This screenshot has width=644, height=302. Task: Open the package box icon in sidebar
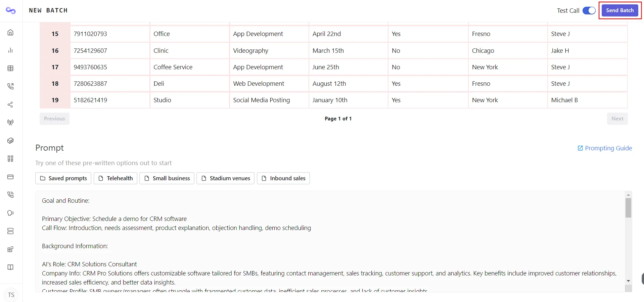pos(10,141)
